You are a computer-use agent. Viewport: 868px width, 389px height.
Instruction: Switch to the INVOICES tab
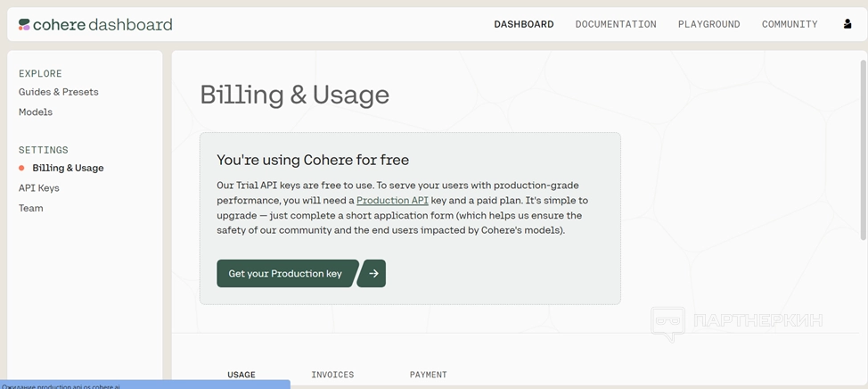[x=332, y=375]
